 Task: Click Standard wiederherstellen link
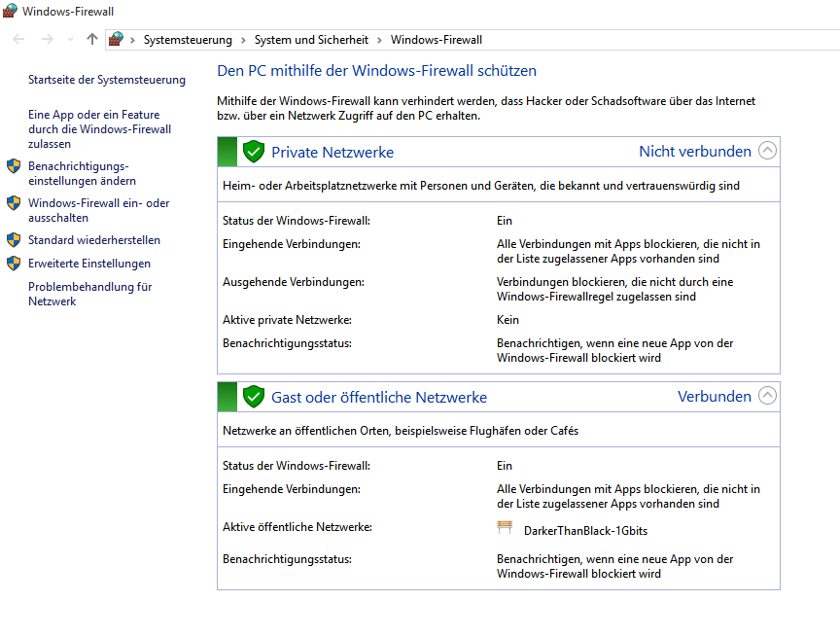pyautogui.click(x=94, y=240)
